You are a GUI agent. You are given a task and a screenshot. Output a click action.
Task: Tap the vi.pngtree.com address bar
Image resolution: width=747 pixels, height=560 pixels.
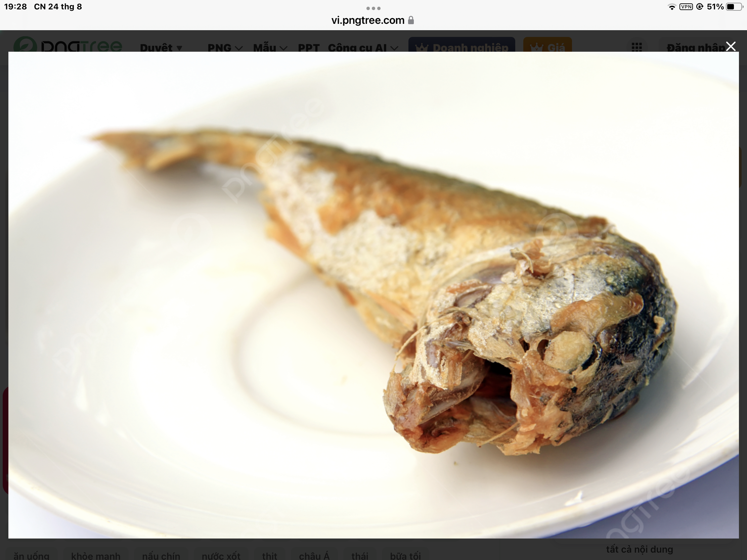(x=367, y=20)
